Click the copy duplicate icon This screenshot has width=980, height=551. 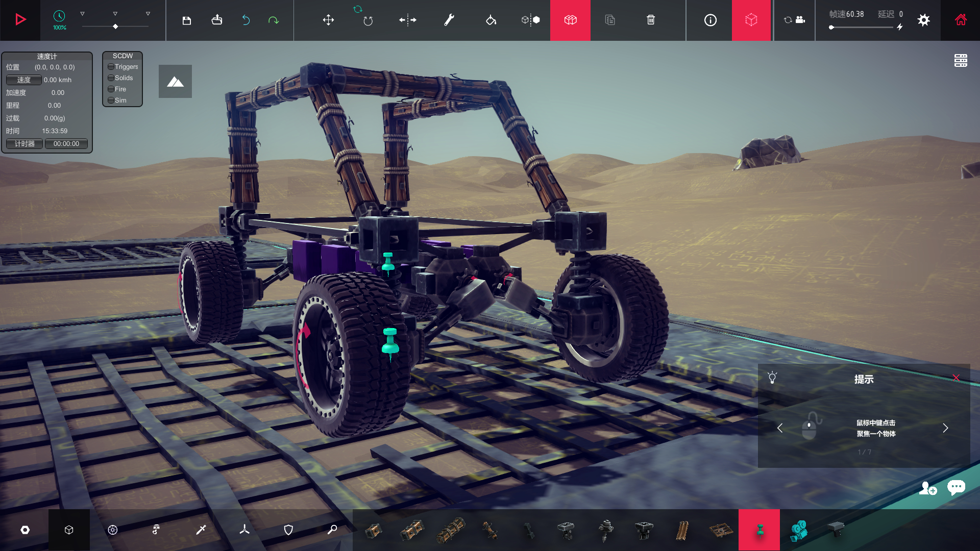pos(610,20)
